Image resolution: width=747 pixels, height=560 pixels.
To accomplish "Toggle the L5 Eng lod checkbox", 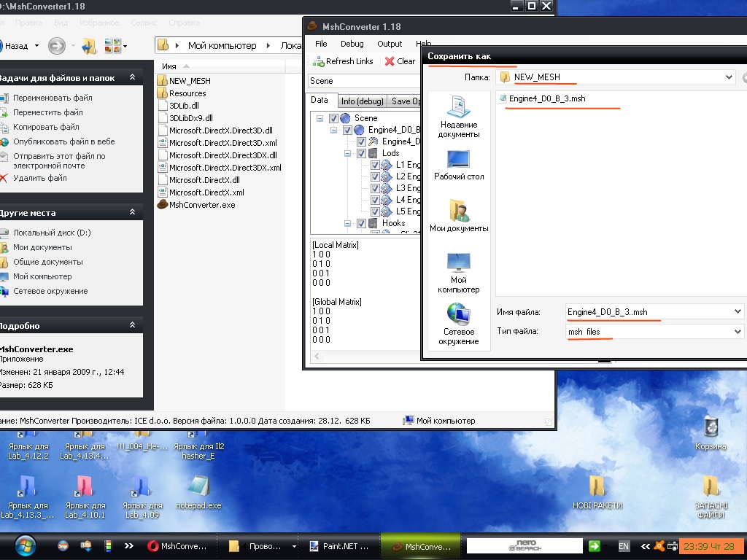I will click(x=375, y=211).
